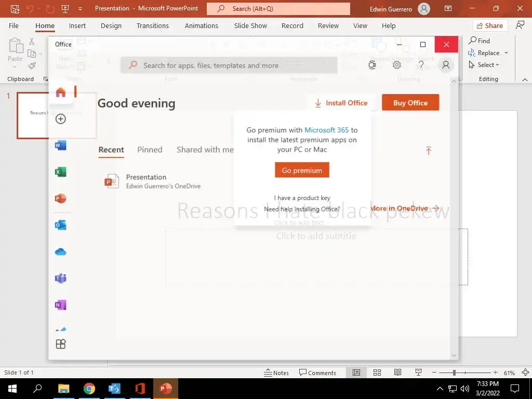
Task: Switch to Slide Sorter view
Action: (x=377, y=373)
